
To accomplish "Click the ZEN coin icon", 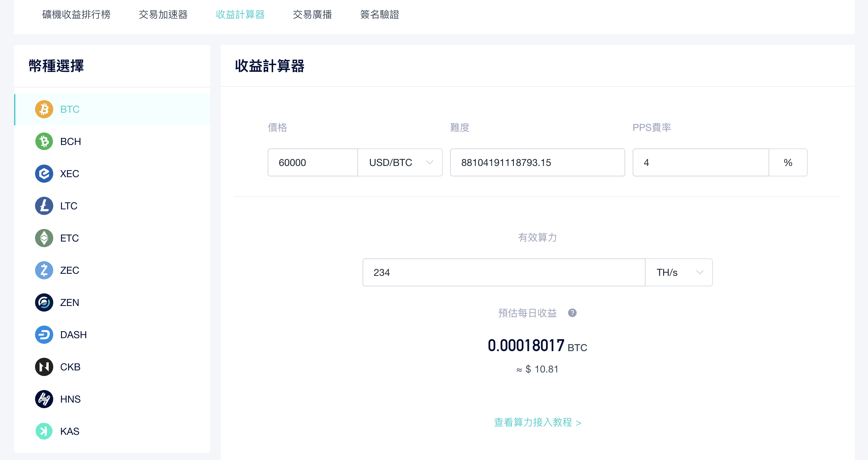I will 44,302.
